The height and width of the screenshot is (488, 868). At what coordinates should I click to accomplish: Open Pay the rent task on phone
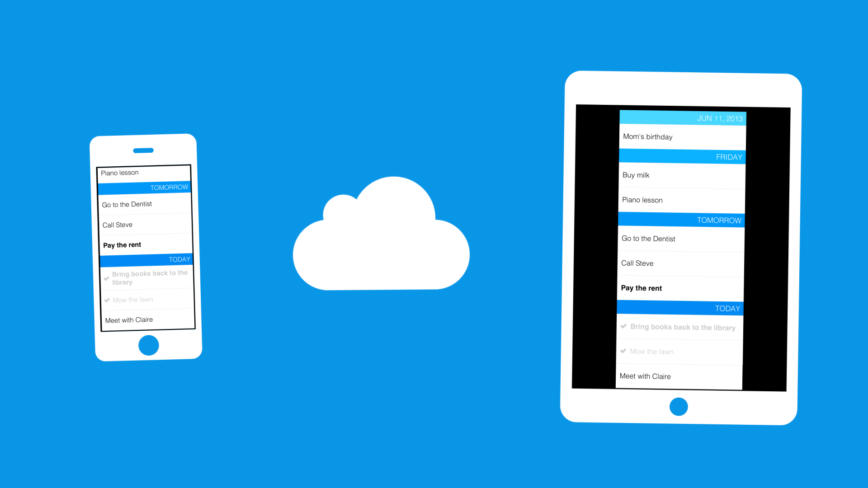pos(146,245)
